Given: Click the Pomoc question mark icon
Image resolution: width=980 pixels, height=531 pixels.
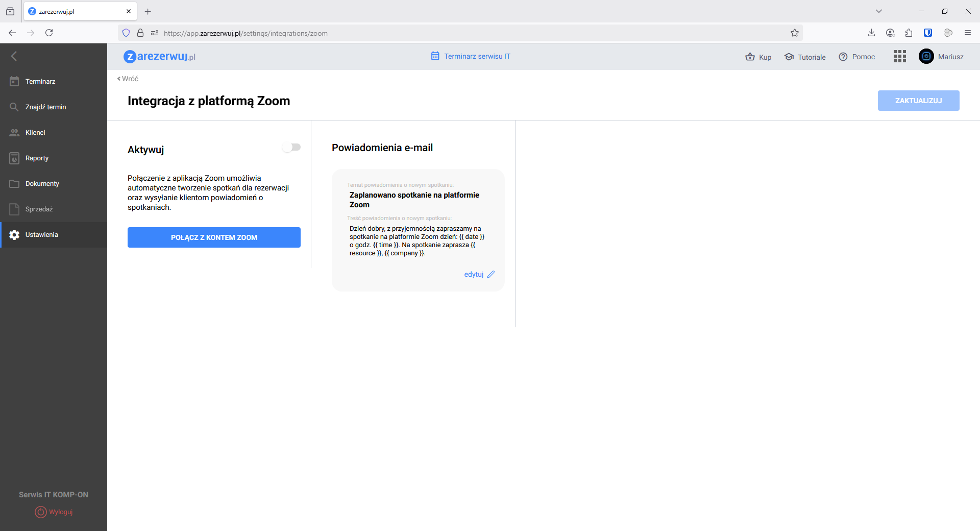Looking at the screenshot, I should (x=843, y=57).
